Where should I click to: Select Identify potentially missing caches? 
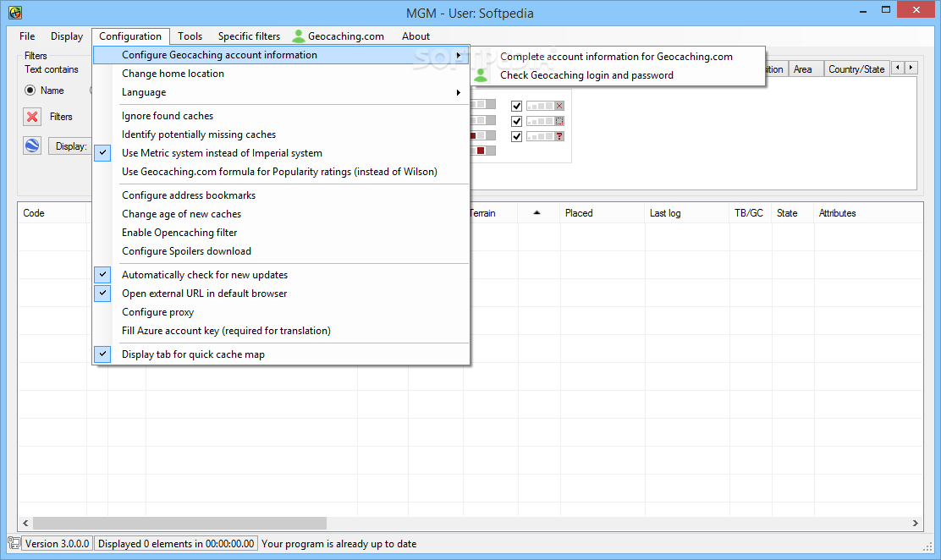281,135
